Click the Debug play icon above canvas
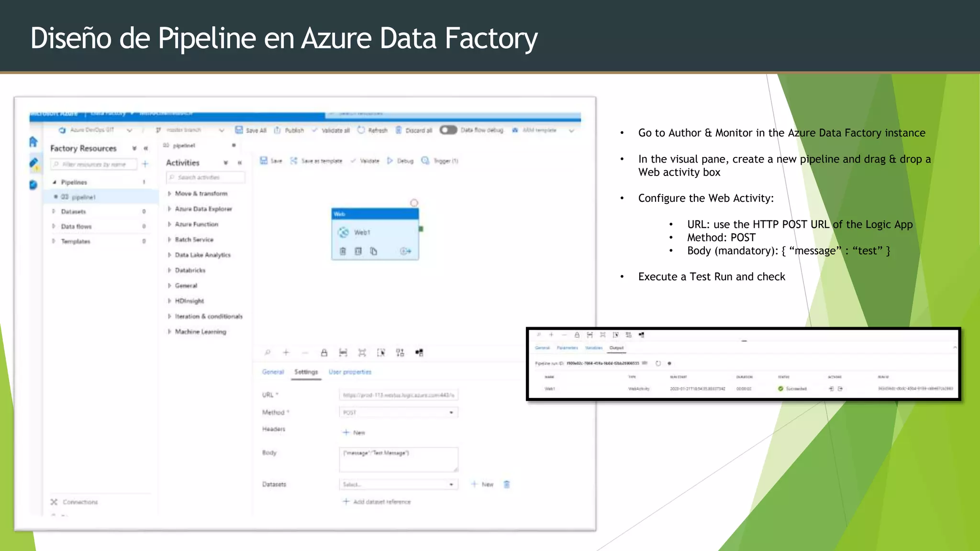The width and height of the screenshot is (980, 551). [390, 161]
